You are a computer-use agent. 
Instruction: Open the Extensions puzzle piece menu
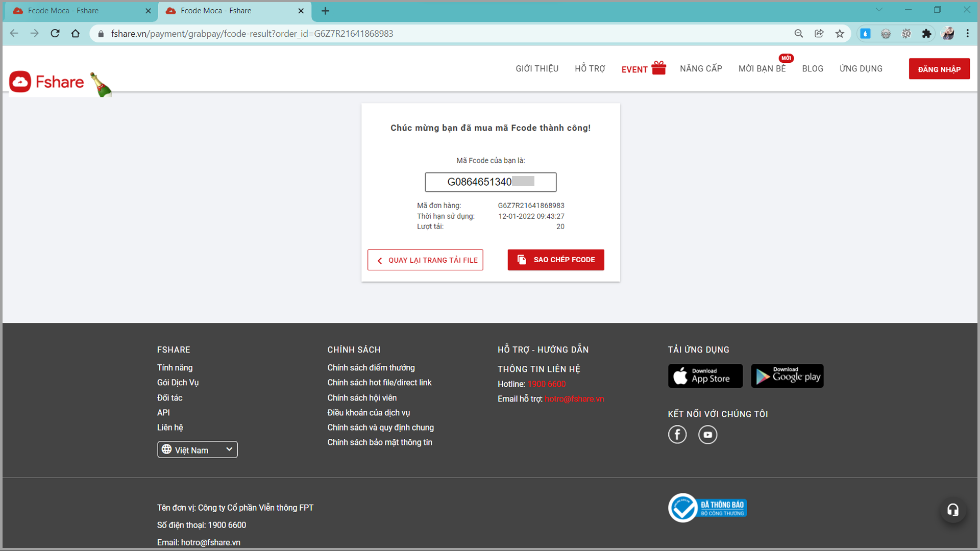click(926, 34)
